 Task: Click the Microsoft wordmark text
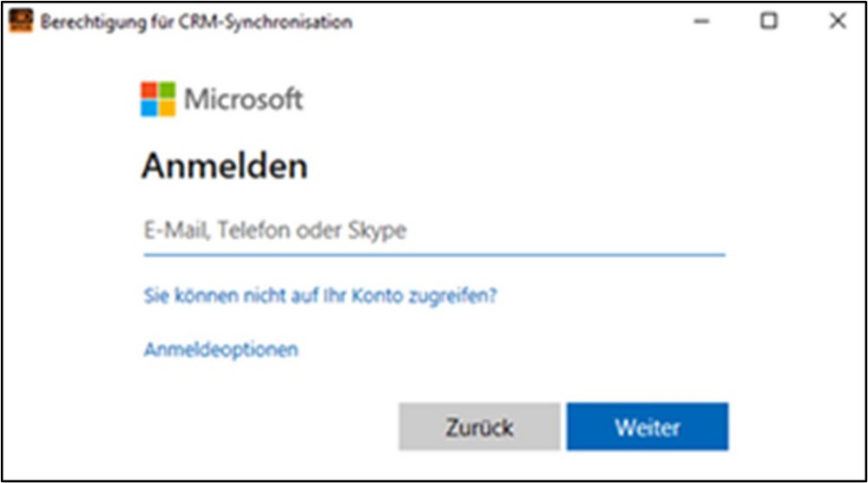(x=243, y=100)
